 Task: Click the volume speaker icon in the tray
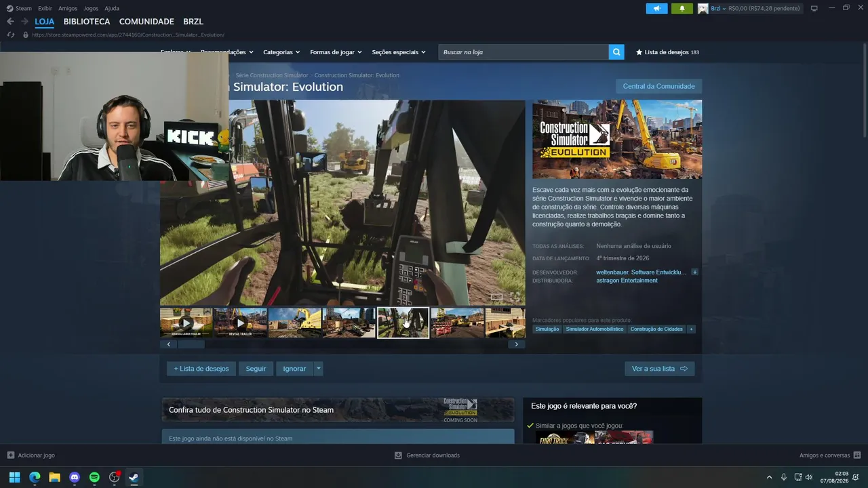pos(808,477)
